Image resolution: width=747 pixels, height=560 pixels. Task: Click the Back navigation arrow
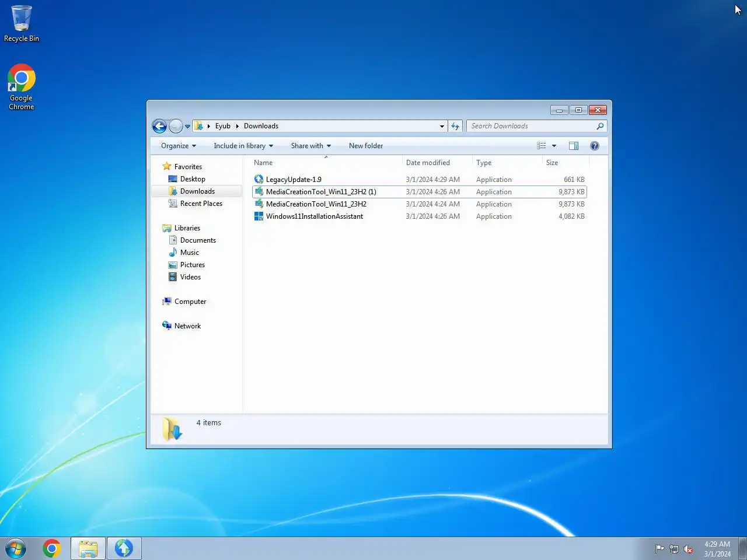click(159, 126)
